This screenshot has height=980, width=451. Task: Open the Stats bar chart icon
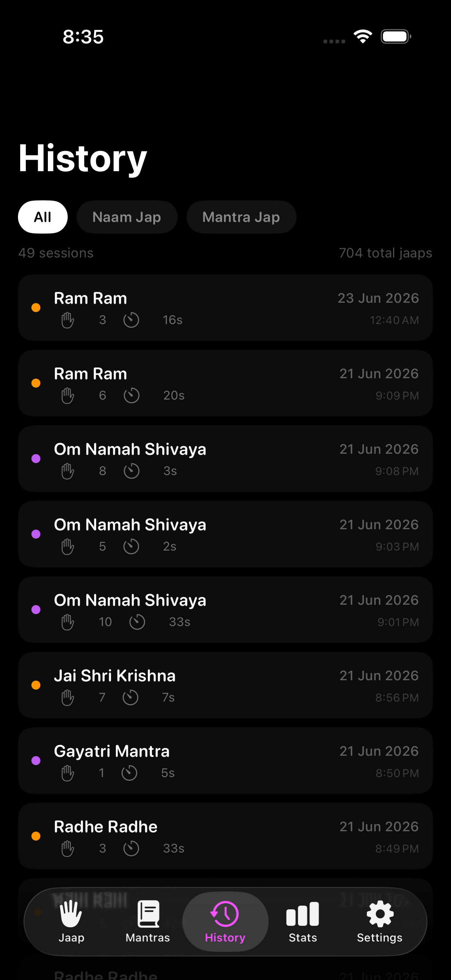tap(303, 914)
